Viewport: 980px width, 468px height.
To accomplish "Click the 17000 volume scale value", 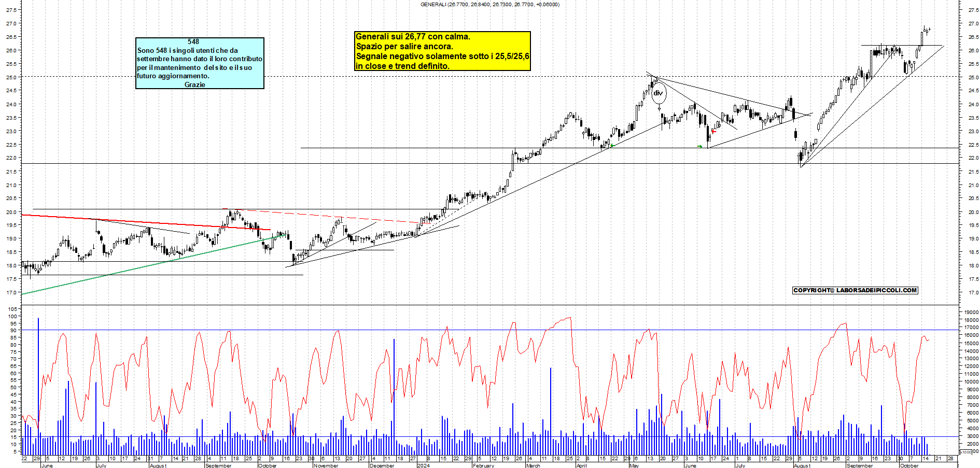I will 971,328.
